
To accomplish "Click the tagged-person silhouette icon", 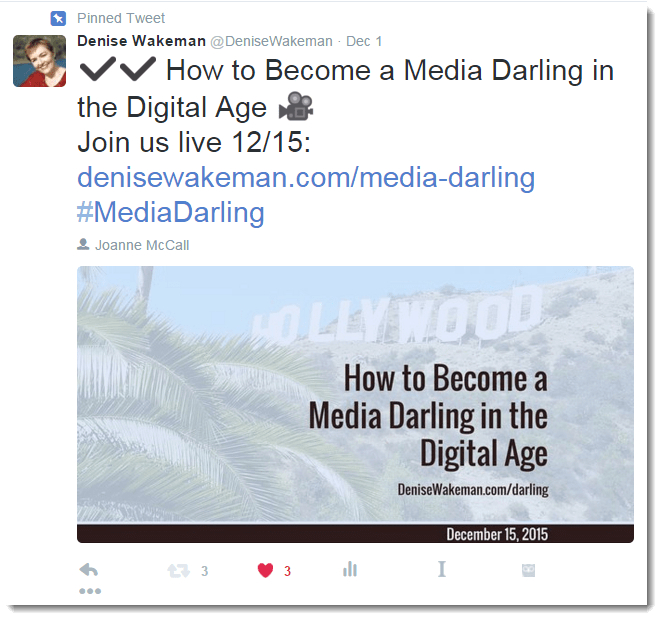I will point(83,244).
